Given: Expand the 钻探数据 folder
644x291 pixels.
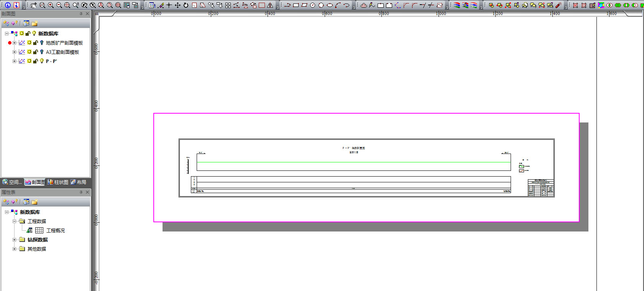Looking at the screenshot, I should click(15, 240).
